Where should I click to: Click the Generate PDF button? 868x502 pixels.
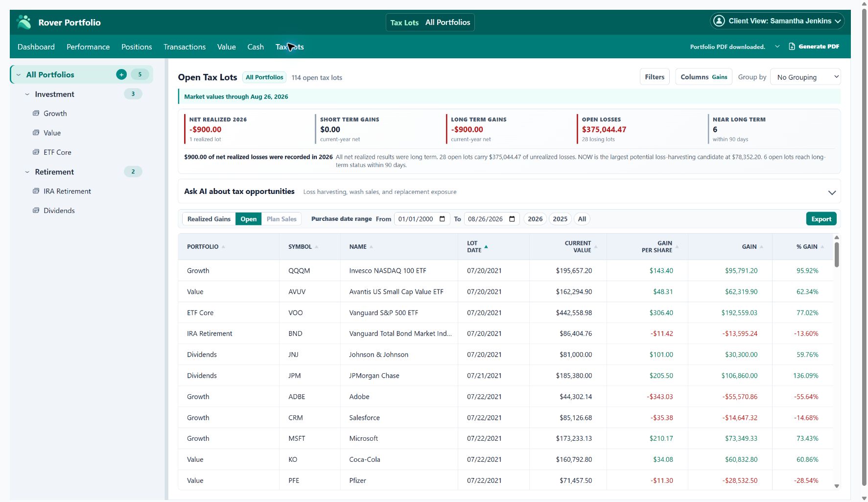click(814, 47)
